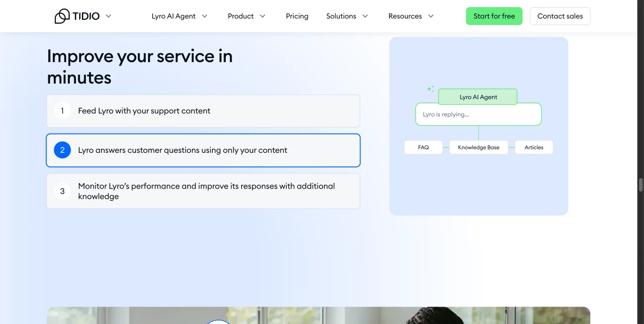Expand the Product chevron arrow
Viewport: 644px width, 324px height.
pos(263,16)
